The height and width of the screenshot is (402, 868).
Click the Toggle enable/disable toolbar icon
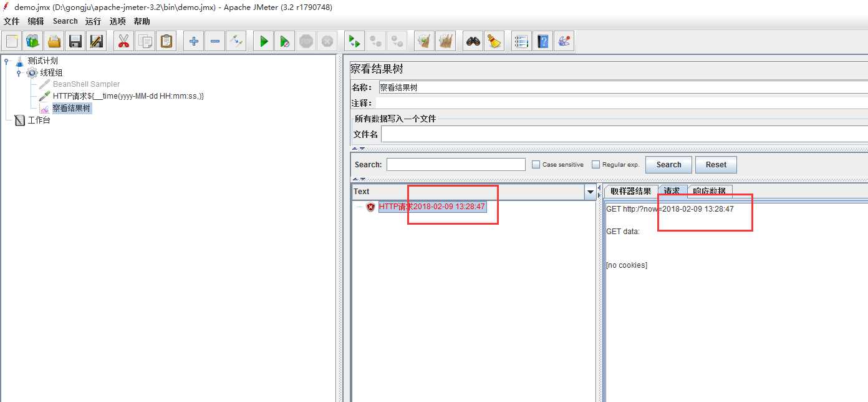236,41
